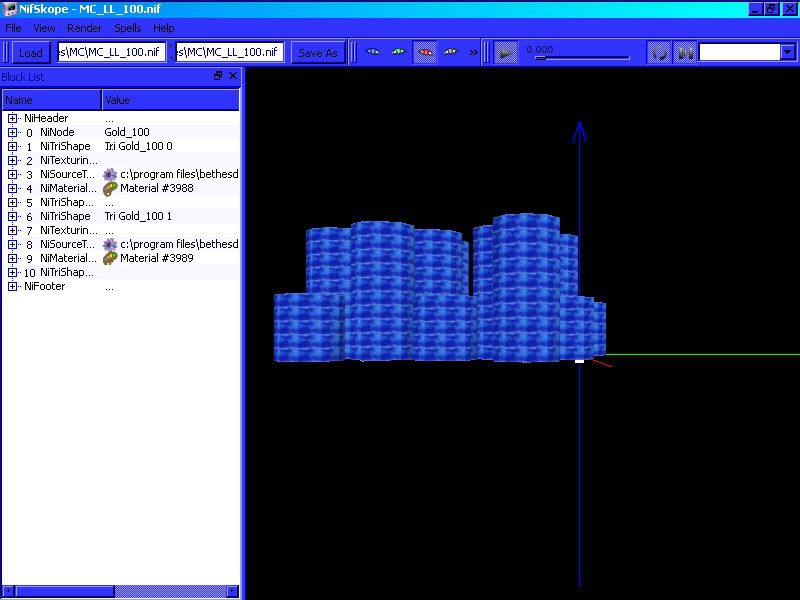
Task: Open the File menu
Action: point(13,28)
